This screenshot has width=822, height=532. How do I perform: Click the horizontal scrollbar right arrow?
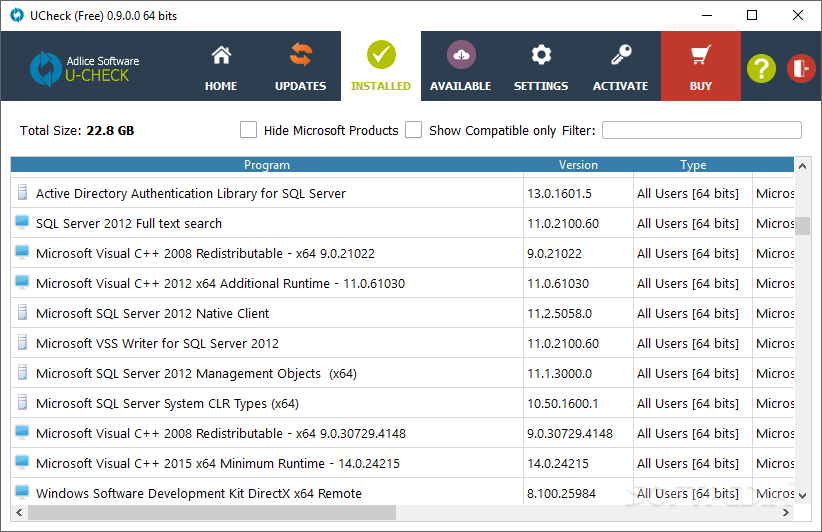tap(785, 513)
